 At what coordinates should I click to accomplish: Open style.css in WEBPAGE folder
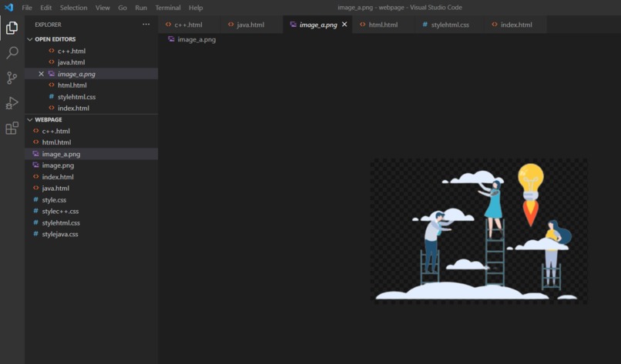[x=92, y=200]
